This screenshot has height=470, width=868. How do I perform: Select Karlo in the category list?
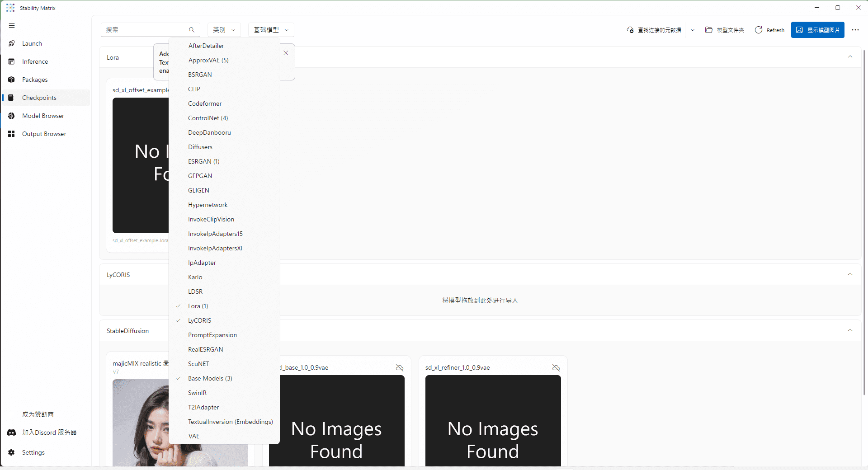point(224,277)
